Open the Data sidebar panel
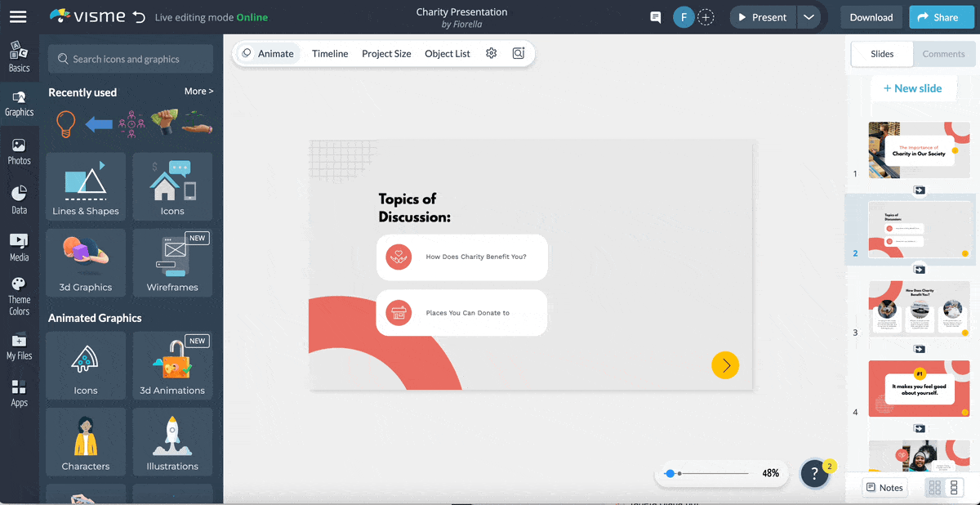 pyautogui.click(x=19, y=199)
